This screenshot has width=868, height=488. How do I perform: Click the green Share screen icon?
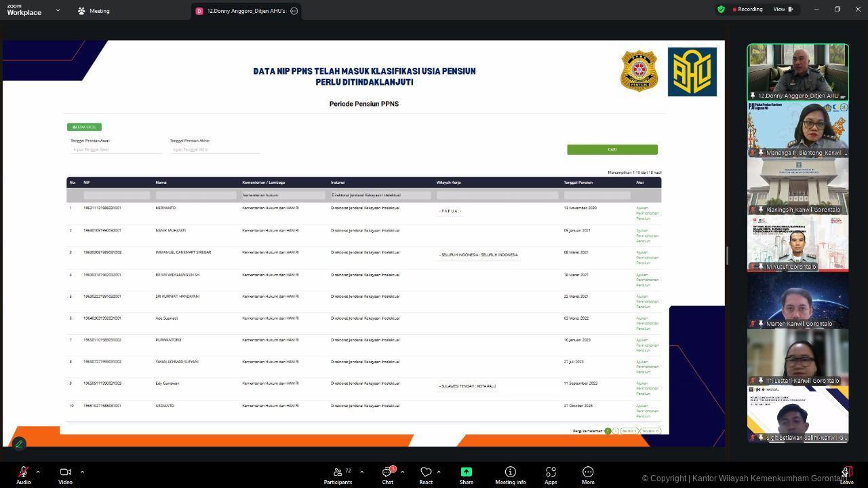click(x=467, y=472)
